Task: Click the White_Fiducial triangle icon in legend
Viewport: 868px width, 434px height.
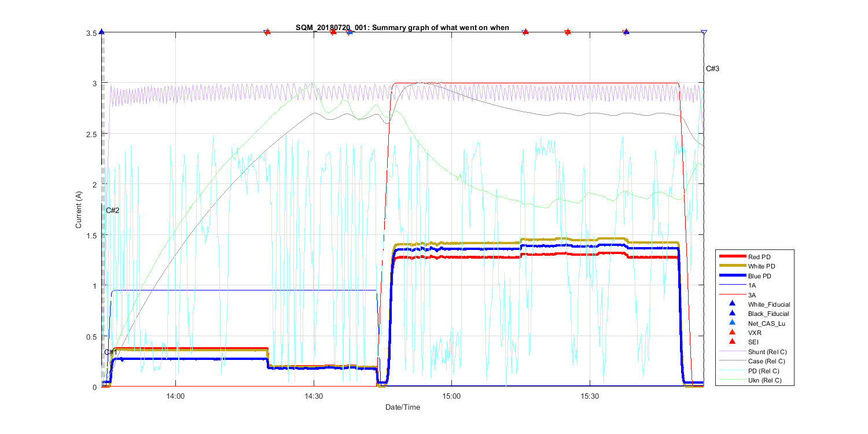Action: click(x=732, y=304)
